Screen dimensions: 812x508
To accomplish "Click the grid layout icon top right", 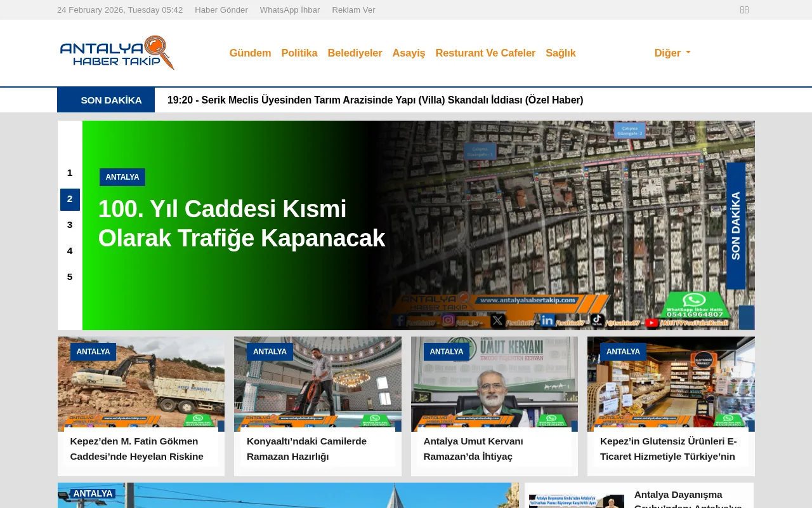I will 743,10.
